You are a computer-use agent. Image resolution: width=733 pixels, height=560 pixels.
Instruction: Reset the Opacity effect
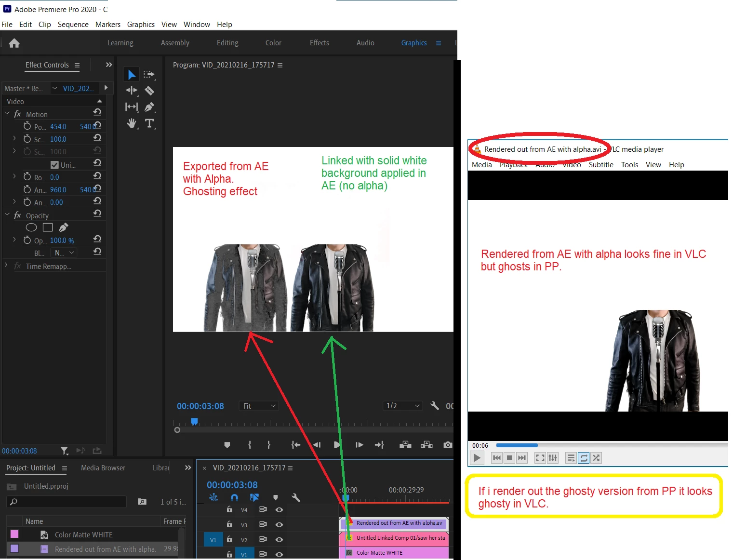97,213
